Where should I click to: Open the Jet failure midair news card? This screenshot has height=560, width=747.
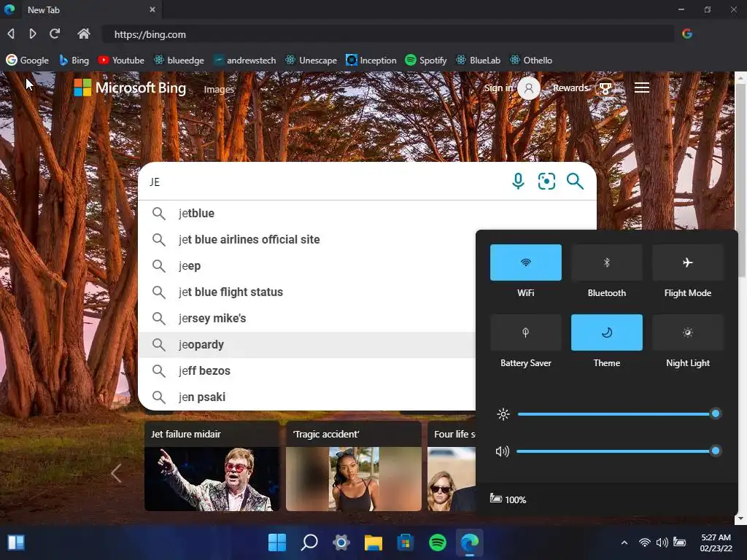click(x=212, y=466)
